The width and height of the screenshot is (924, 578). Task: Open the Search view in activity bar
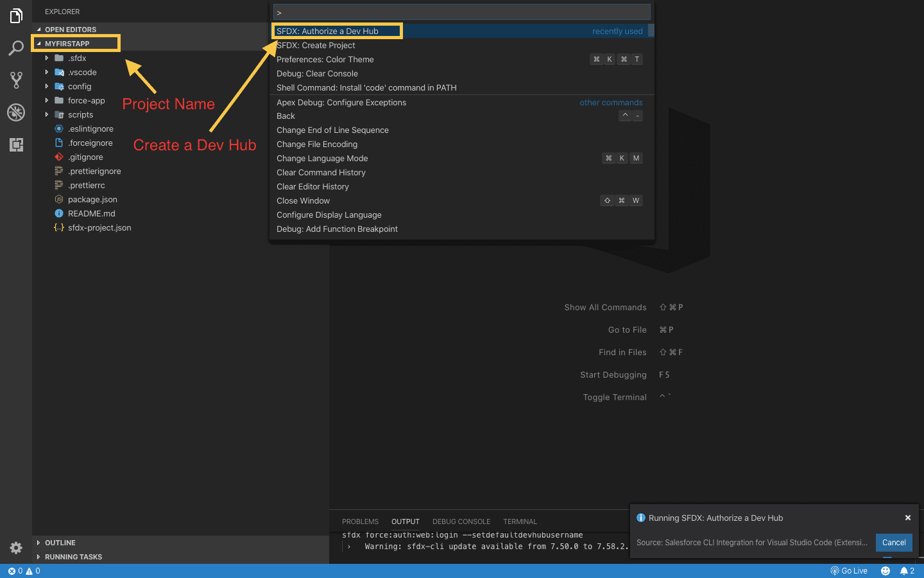(16, 48)
